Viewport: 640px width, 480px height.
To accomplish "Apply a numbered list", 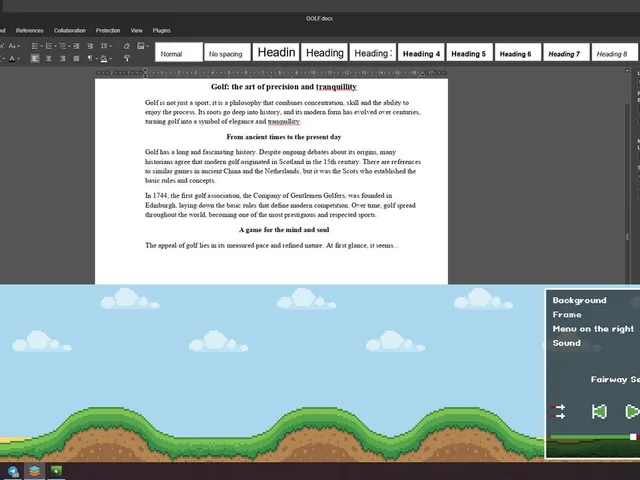I will tap(49, 46).
